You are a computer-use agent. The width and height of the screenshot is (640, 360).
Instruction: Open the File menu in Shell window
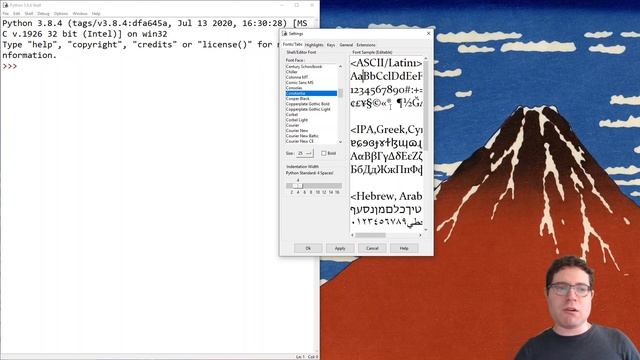pyautogui.click(x=6, y=13)
